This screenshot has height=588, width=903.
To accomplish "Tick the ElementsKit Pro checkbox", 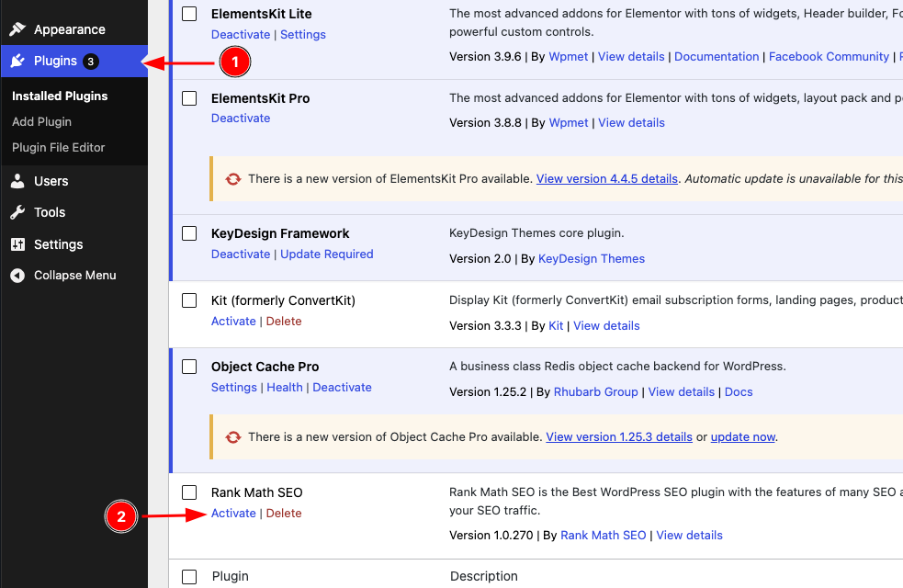I will point(189,98).
